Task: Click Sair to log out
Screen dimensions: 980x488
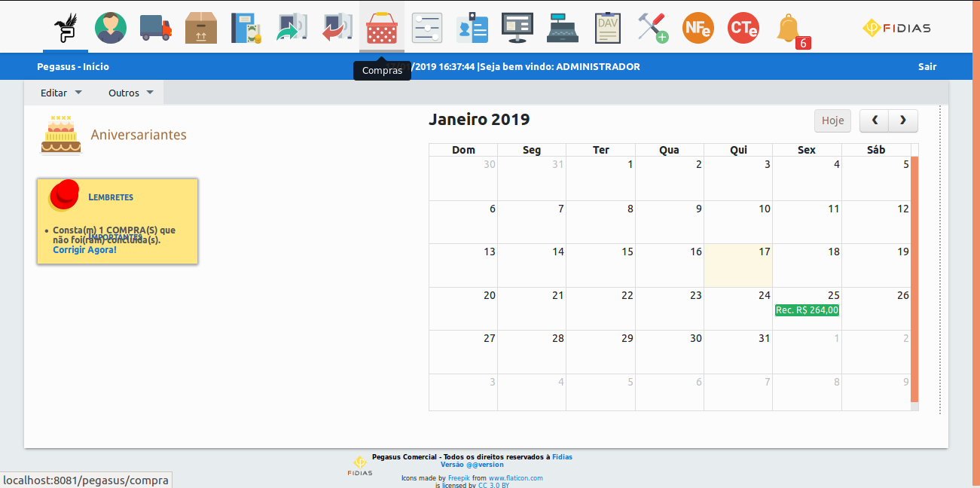Action: (x=927, y=66)
